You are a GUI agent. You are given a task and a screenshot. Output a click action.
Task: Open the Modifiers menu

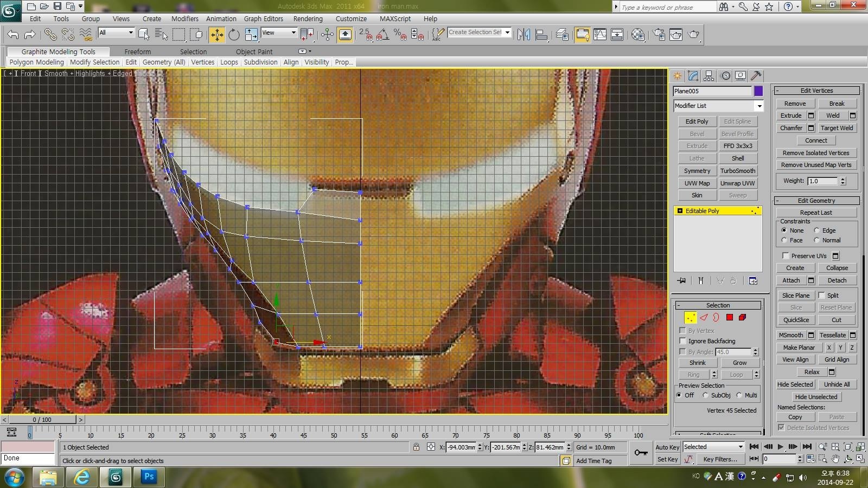click(185, 18)
